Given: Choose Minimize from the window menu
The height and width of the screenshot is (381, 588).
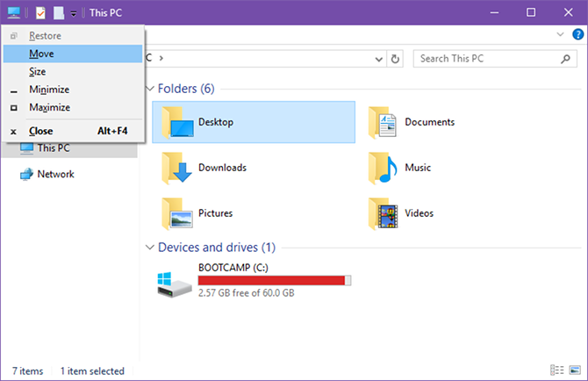Looking at the screenshot, I should pyautogui.click(x=73, y=90).
